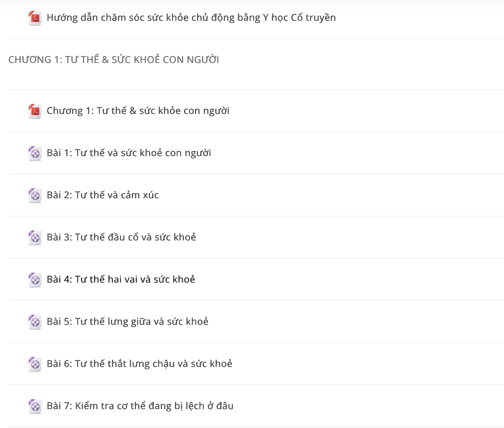Viewport: 504px width, 428px height.
Task: Open Hướng dẫn chăm sóc sức khỏe chủ động link
Action: coord(191,18)
